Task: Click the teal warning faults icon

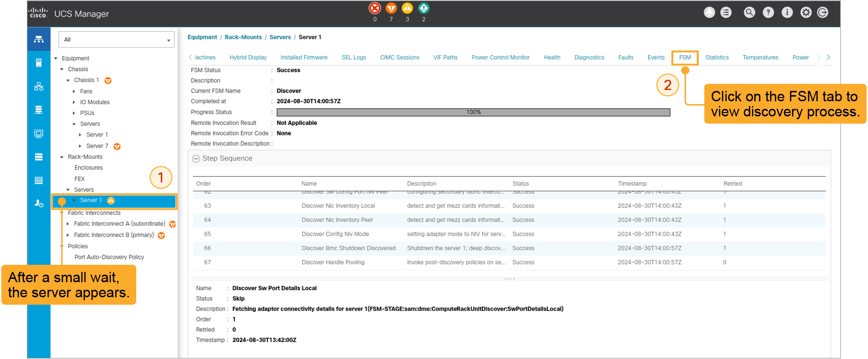Action: 423,8
